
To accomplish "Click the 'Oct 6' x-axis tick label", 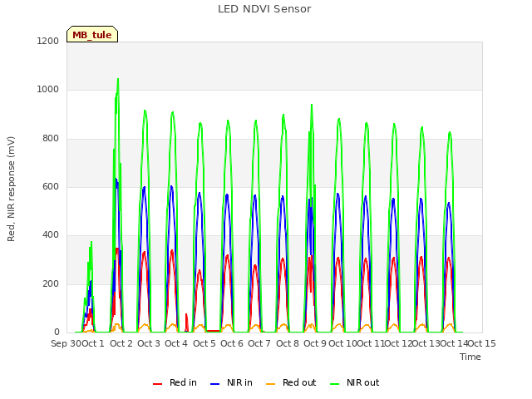I will (232, 343).
